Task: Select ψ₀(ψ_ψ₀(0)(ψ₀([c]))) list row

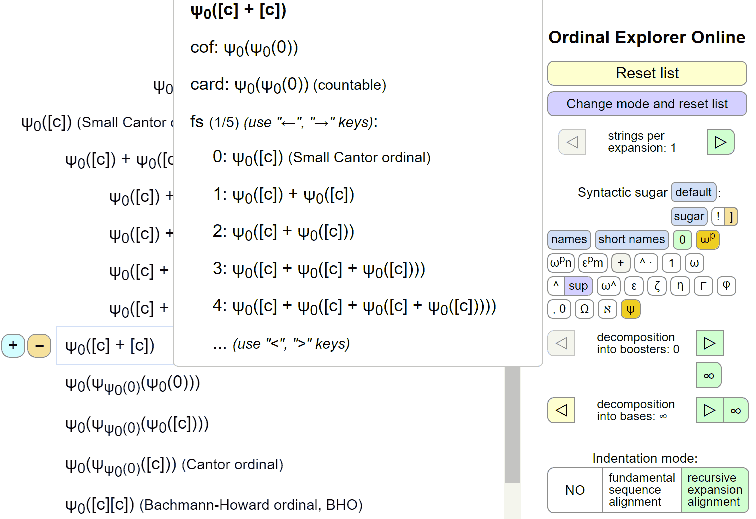Action: pyautogui.click(x=137, y=425)
